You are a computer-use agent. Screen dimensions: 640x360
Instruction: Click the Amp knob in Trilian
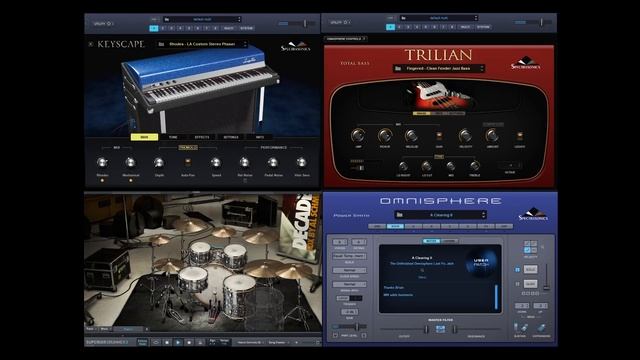tap(358, 135)
